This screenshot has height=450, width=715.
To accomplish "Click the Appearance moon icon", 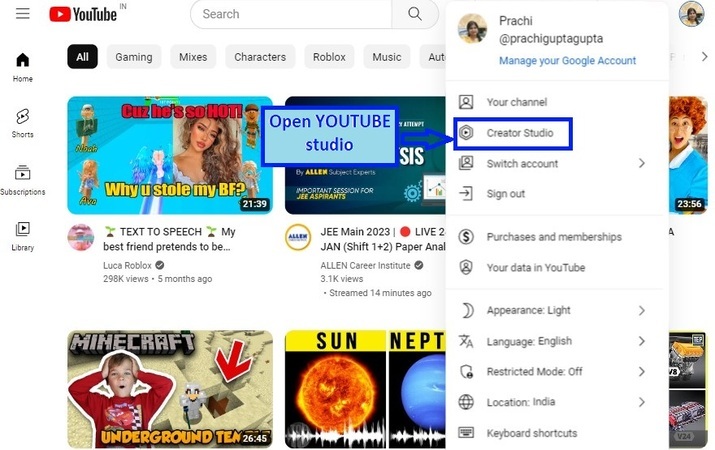I will click(466, 310).
